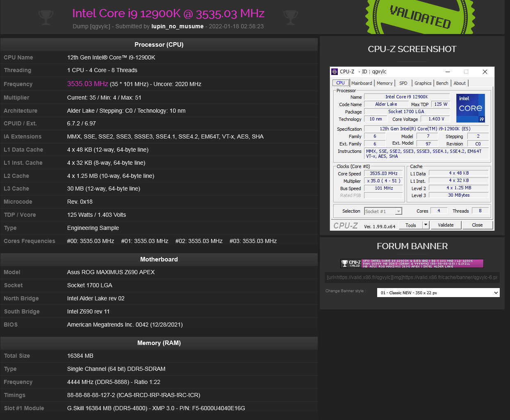The height and width of the screenshot is (420, 510).
Task: Click the Level 3 cache 30 MBytes field
Action: click(x=459, y=195)
